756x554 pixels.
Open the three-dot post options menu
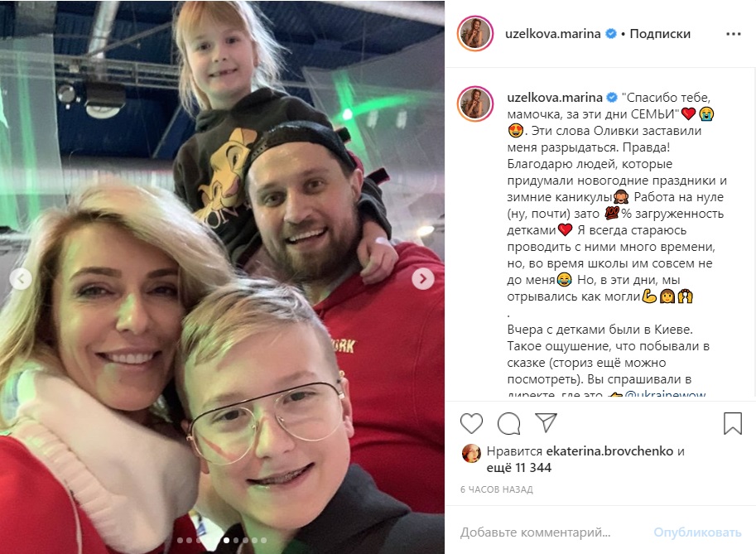(734, 34)
